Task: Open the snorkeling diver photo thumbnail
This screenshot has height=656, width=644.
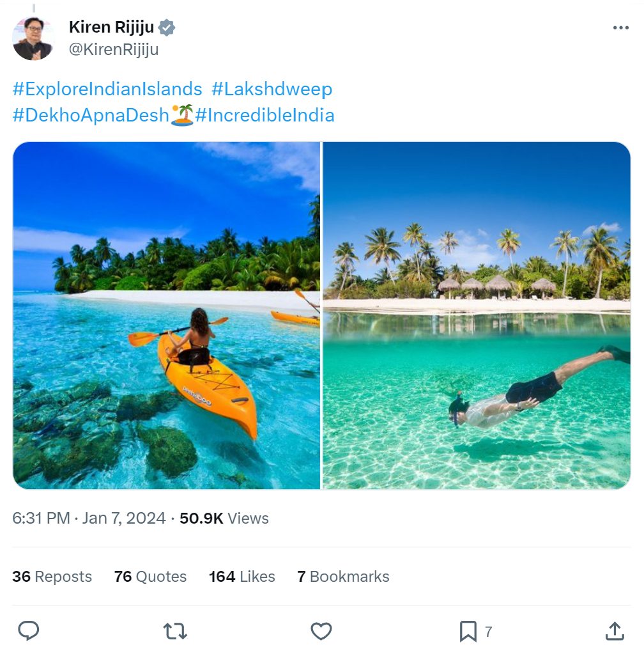Action: [477, 315]
